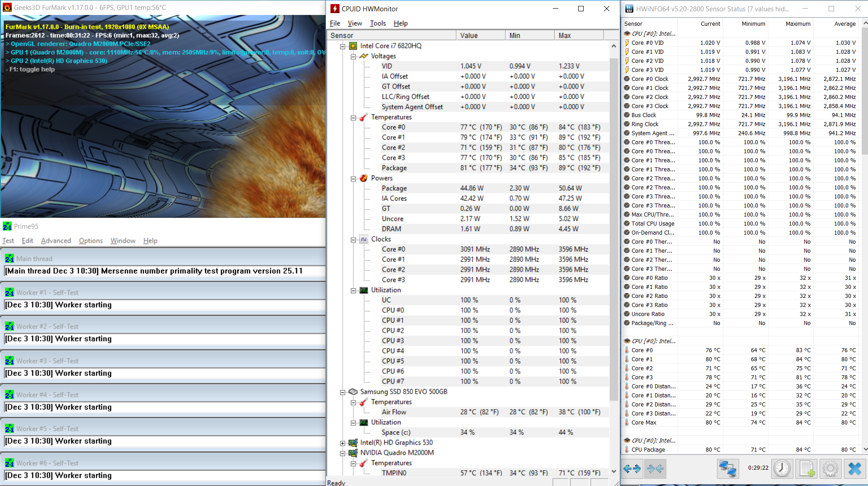Expand the Intel(R) HD Graphics 530 node
Screen dimensions: 868x486
pos(343,443)
